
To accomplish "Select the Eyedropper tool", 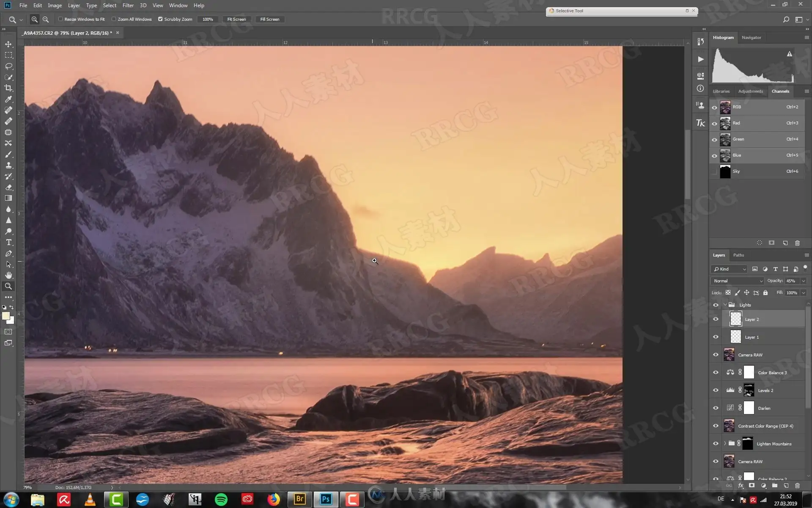I will tap(8, 99).
